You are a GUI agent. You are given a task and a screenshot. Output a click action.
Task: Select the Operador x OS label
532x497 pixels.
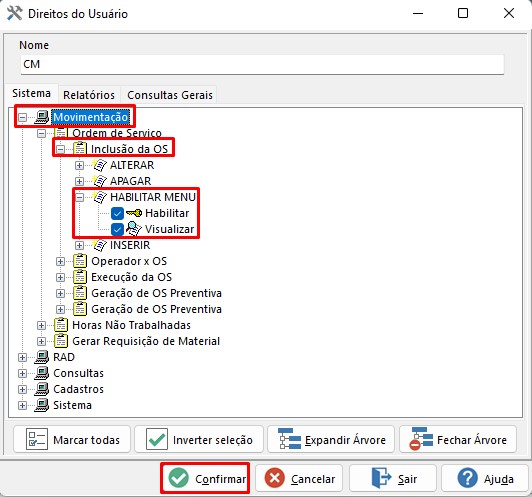129,261
